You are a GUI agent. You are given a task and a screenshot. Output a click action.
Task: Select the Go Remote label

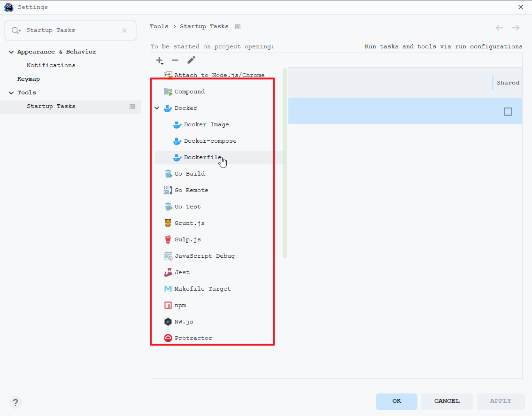[192, 190]
